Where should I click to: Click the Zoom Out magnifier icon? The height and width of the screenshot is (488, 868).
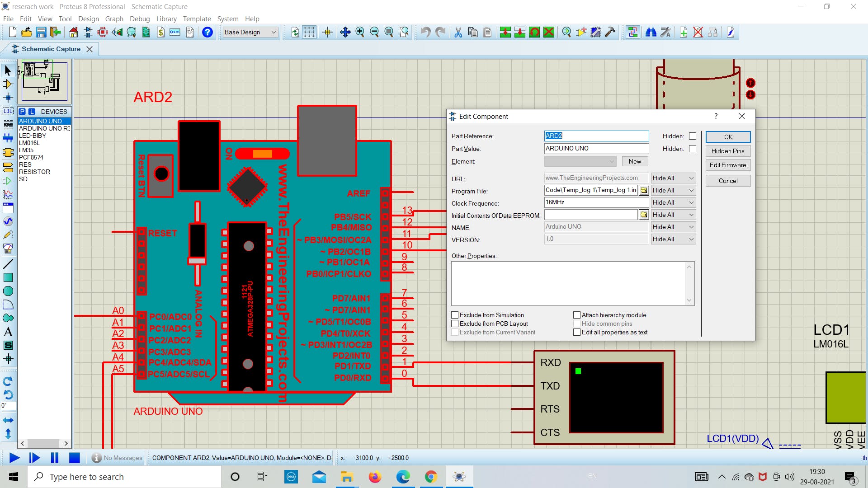click(374, 32)
